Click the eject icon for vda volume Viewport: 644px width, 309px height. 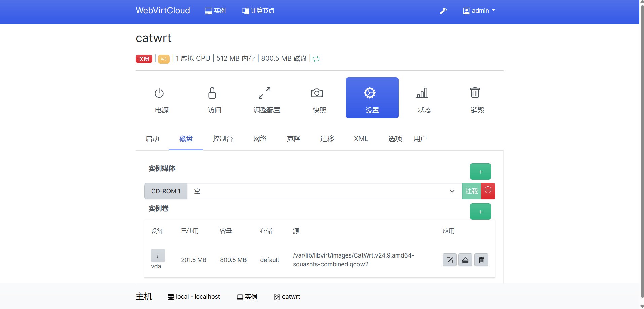[x=465, y=260]
